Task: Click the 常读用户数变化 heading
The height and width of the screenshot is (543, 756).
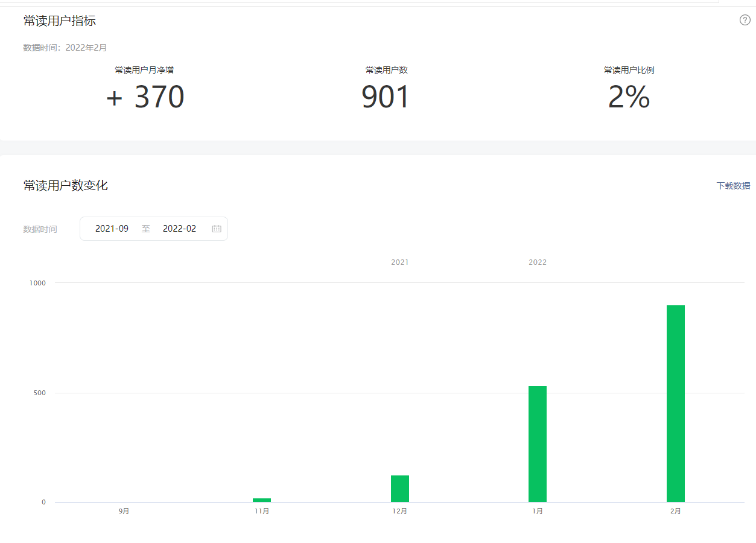Action: pos(65,185)
